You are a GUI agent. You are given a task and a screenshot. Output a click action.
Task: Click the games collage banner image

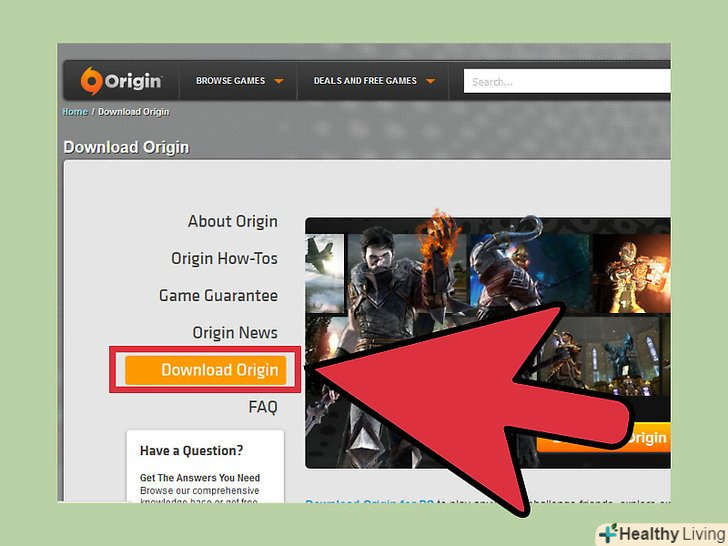pos(488,343)
